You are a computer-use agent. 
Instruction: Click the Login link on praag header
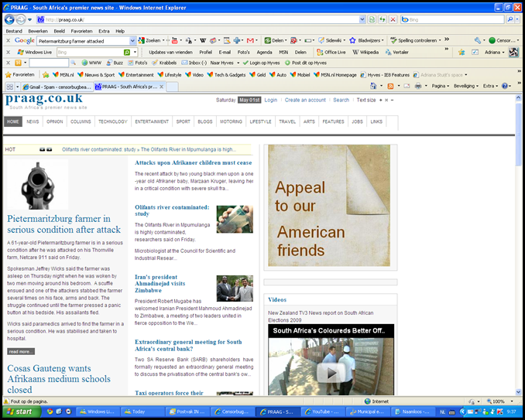[x=270, y=100]
